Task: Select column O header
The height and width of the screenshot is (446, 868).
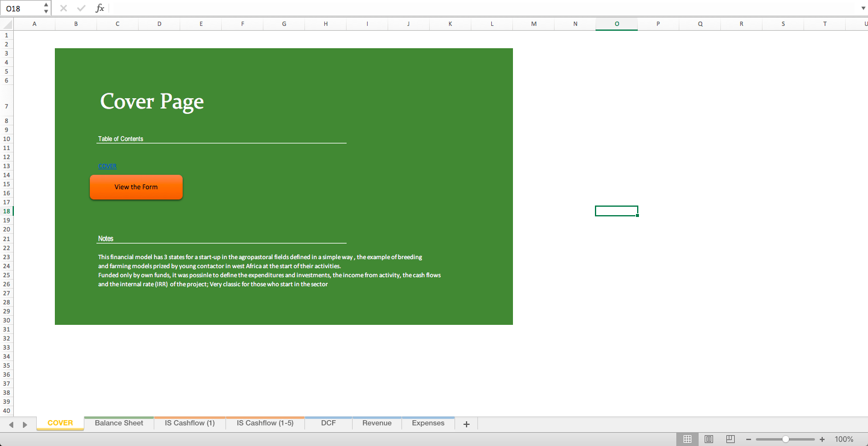Action: point(617,24)
